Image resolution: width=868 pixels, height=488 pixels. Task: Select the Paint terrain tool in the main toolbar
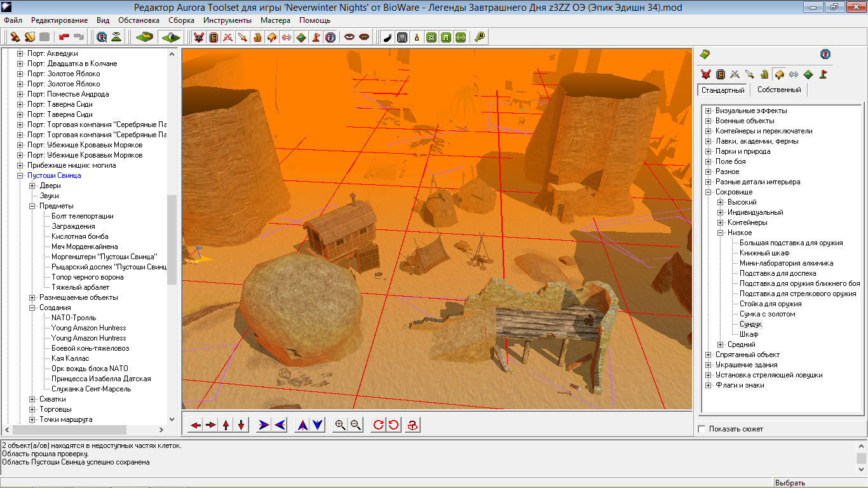(x=145, y=37)
